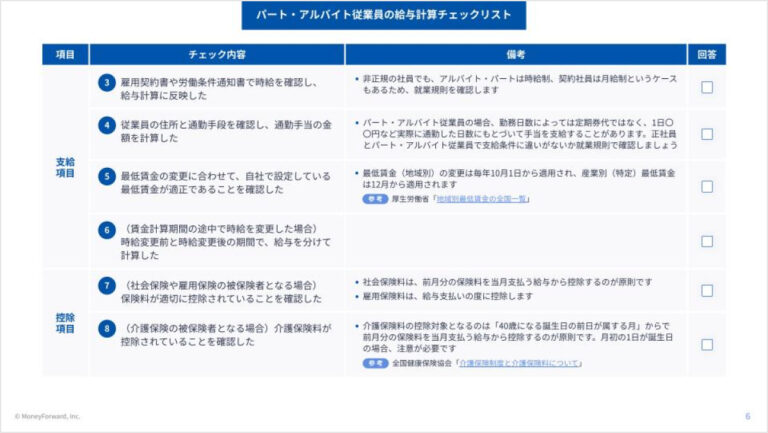Tick the checkbox for item 3 時給を確認

tap(707, 87)
